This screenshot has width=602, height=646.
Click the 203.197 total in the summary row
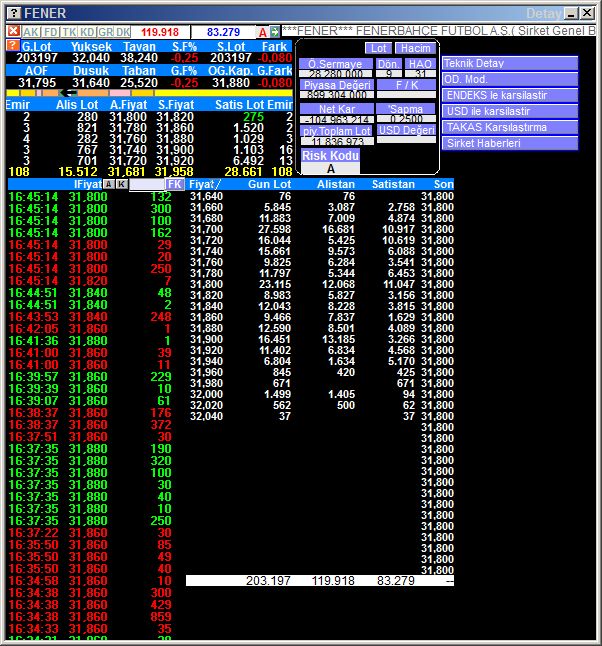pos(268,581)
